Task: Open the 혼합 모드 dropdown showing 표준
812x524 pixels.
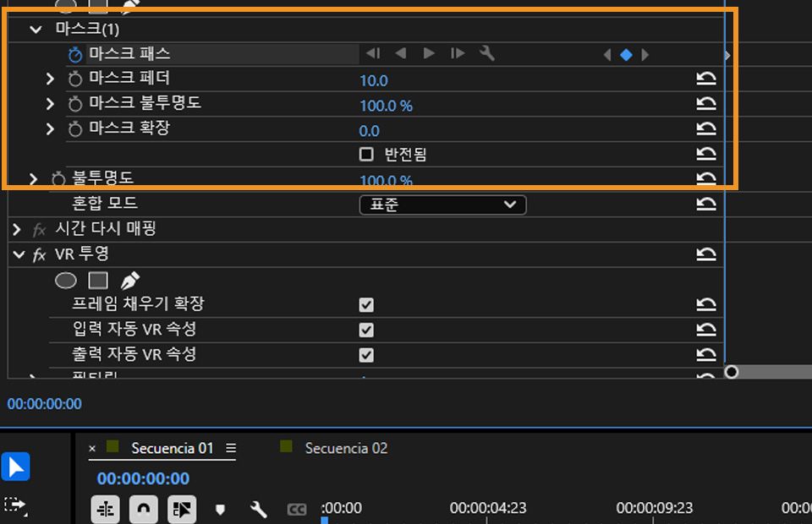Action: tap(442, 205)
